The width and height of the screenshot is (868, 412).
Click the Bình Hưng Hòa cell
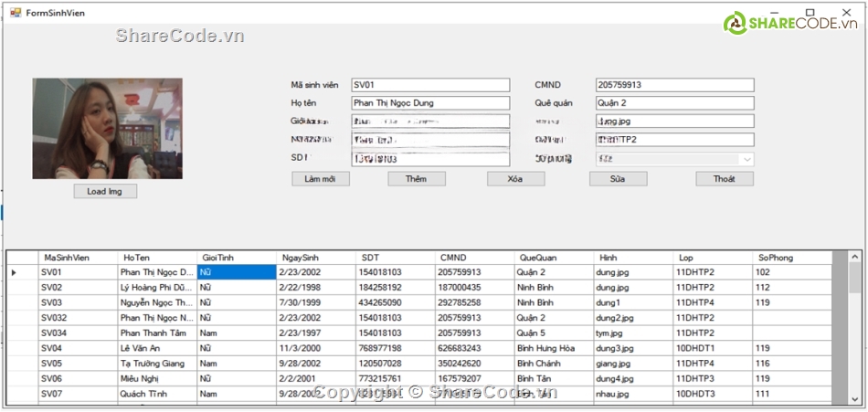(x=554, y=348)
